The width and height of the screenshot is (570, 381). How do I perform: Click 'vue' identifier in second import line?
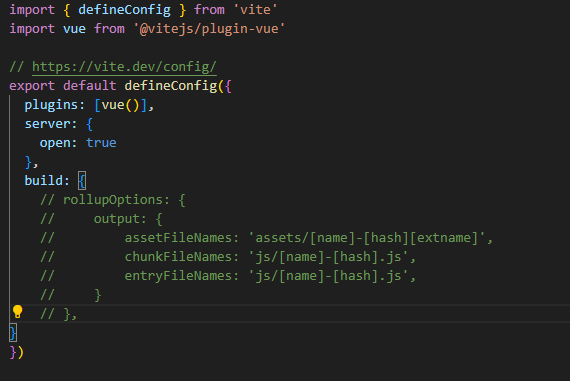[x=74, y=29]
